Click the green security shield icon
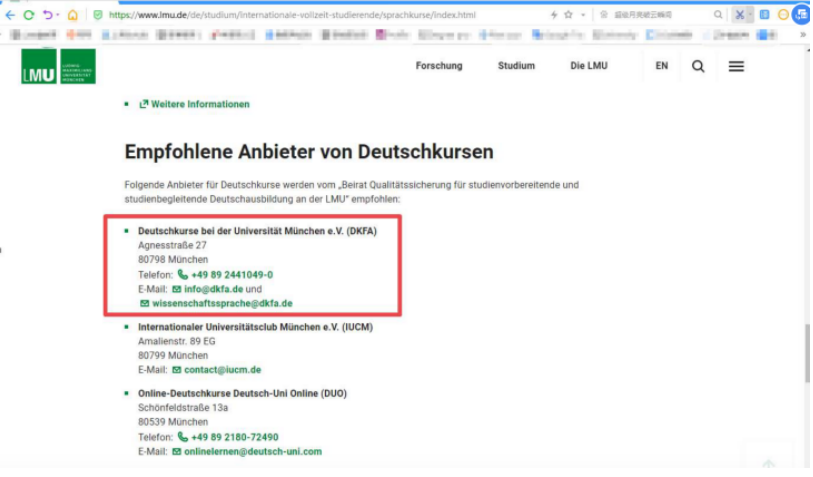 tap(98, 15)
